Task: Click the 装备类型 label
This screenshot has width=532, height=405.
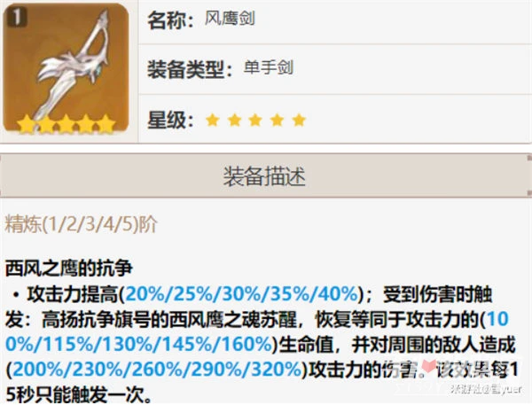Action: coord(190,69)
